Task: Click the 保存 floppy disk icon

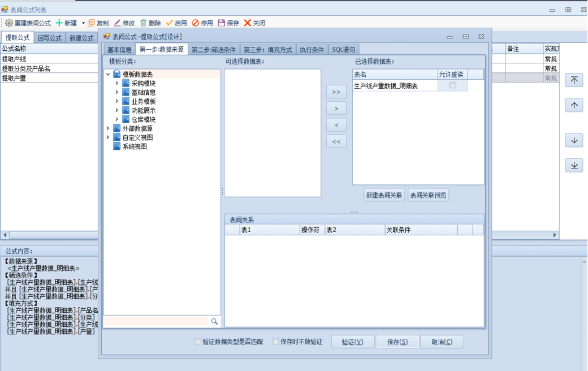Action: 221,23
